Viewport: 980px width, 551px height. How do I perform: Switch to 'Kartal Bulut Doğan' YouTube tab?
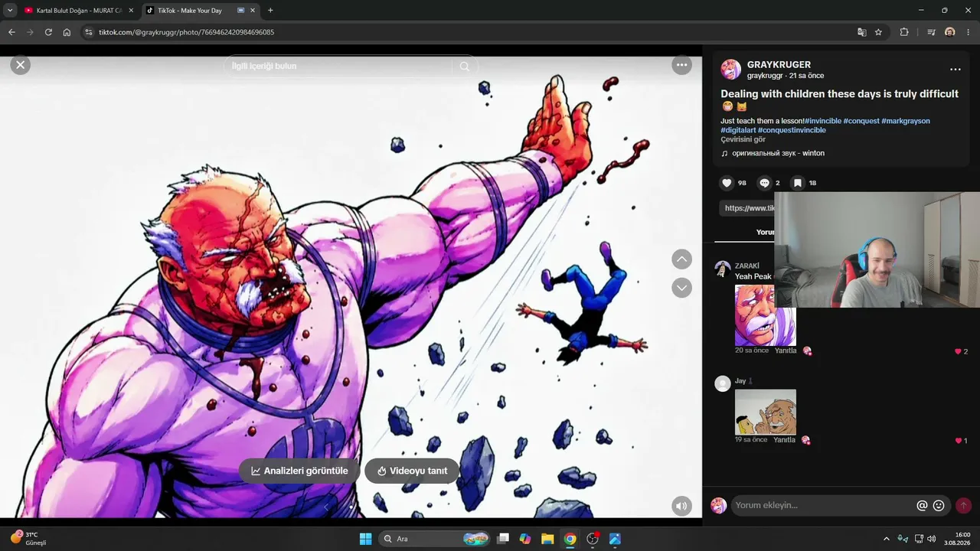pyautogui.click(x=79, y=11)
